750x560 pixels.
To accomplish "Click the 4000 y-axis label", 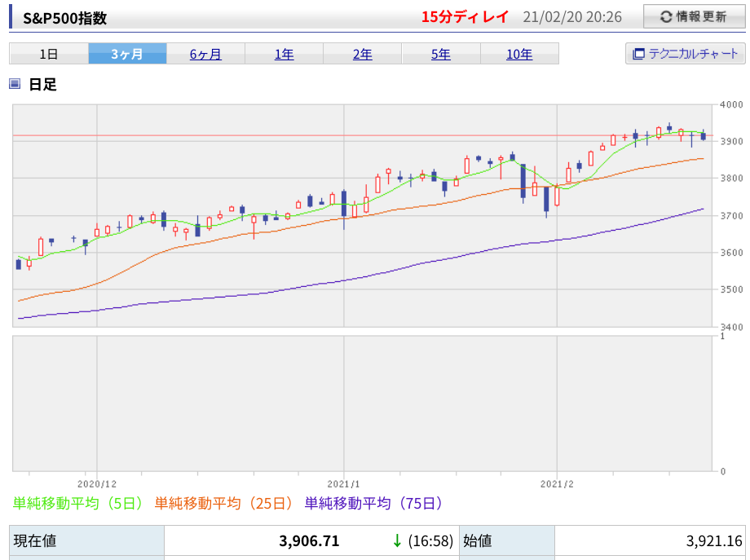I will tap(732, 104).
